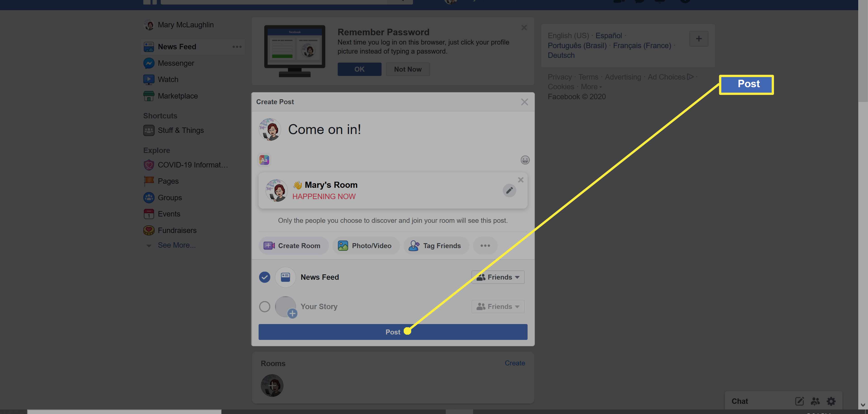Click Tag Friends button
The width and height of the screenshot is (868, 414).
pyautogui.click(x=436, y=246)
